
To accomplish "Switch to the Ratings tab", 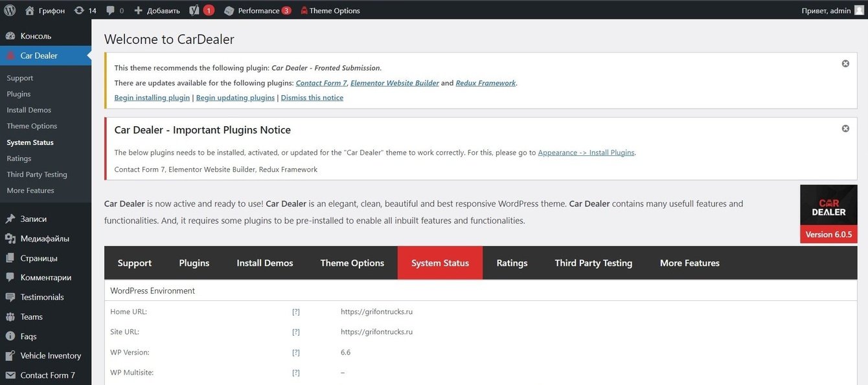I will pyautogui.click(x=512, y=263).
